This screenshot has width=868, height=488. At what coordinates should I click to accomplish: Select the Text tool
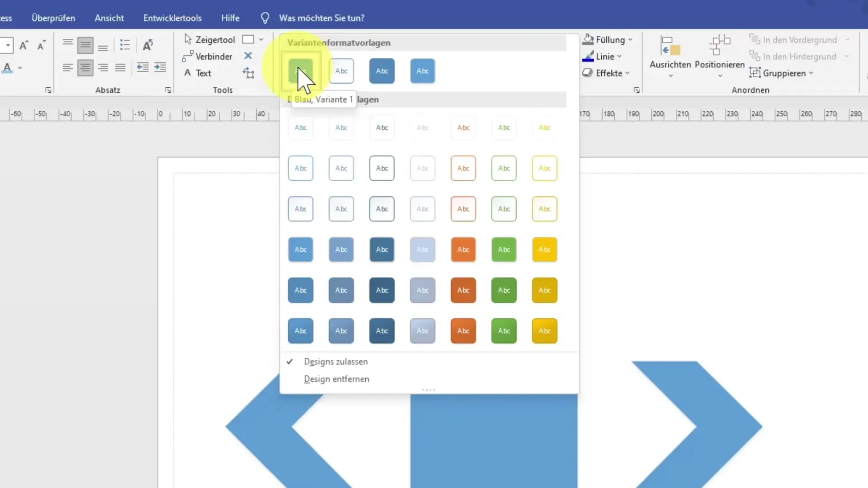[x=198, y=73]
